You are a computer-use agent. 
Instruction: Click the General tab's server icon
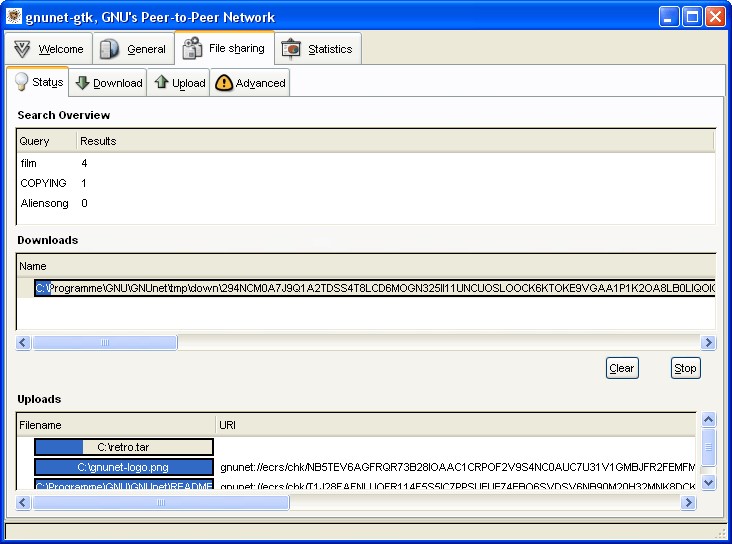point(109,49)
